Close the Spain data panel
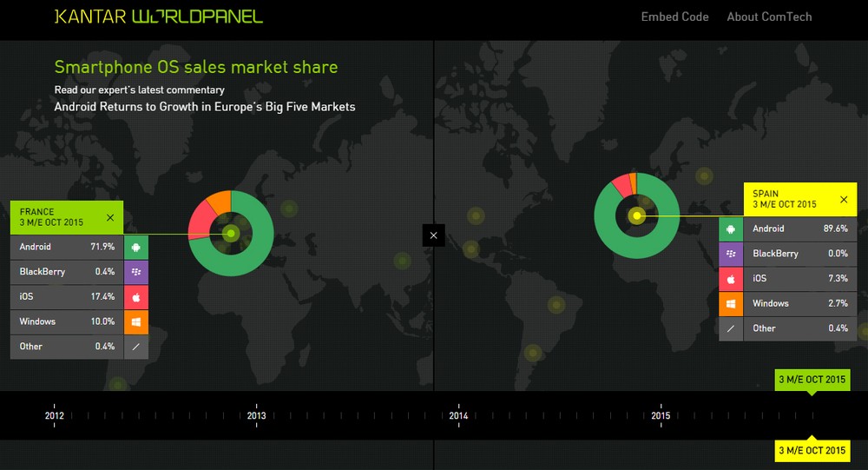Viewport: 868px width, 470px height. (844, 200)
